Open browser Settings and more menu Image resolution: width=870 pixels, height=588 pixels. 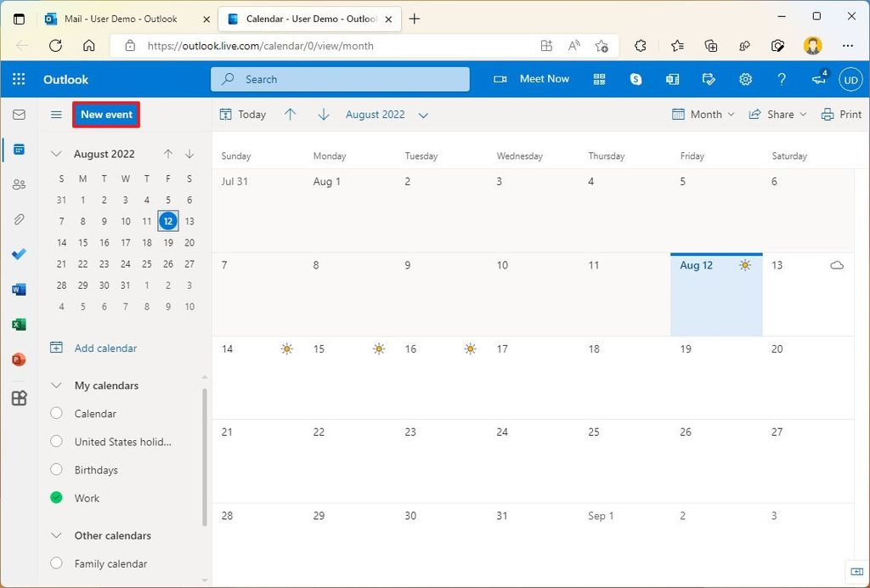[x=847, y=46]
